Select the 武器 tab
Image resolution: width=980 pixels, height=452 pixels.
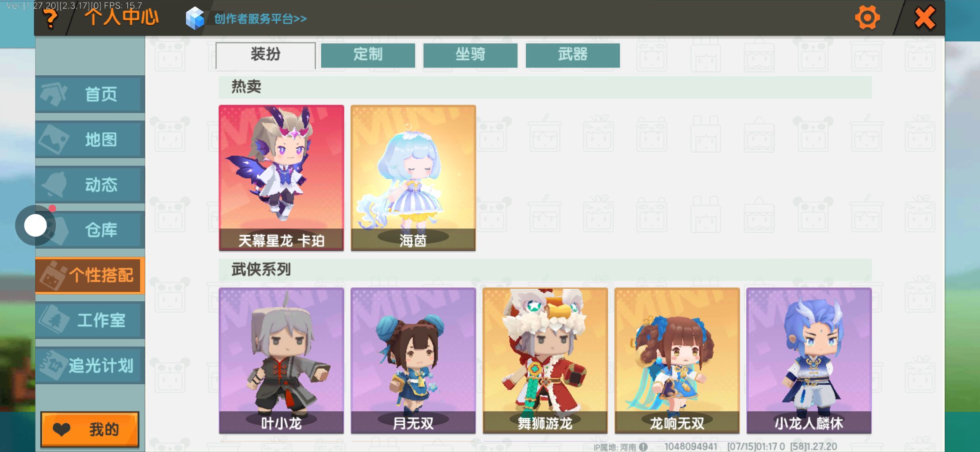coord(573,55)
